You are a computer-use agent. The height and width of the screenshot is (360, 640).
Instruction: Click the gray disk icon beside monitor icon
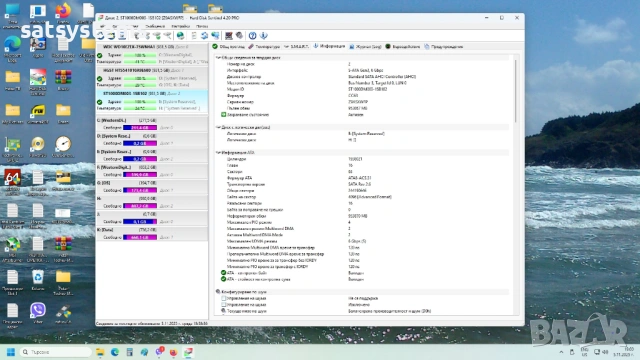(x=240, y=36)
